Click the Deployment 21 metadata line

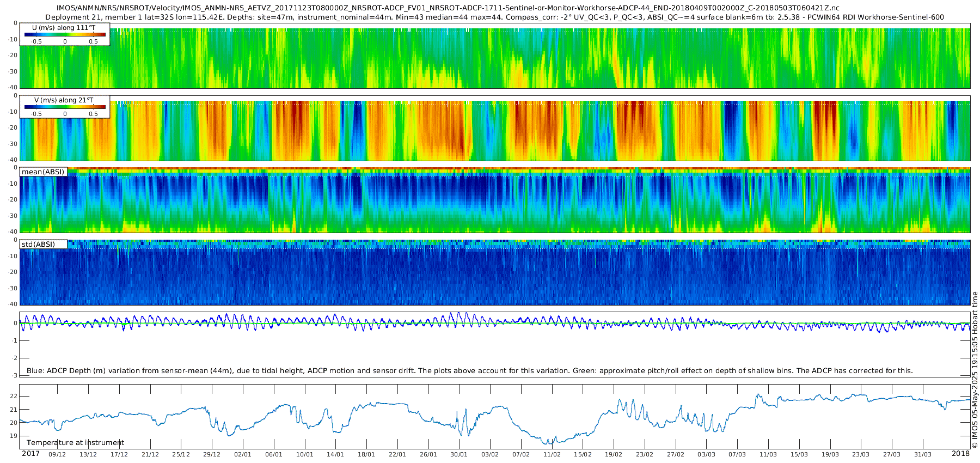tap(494, 17)
